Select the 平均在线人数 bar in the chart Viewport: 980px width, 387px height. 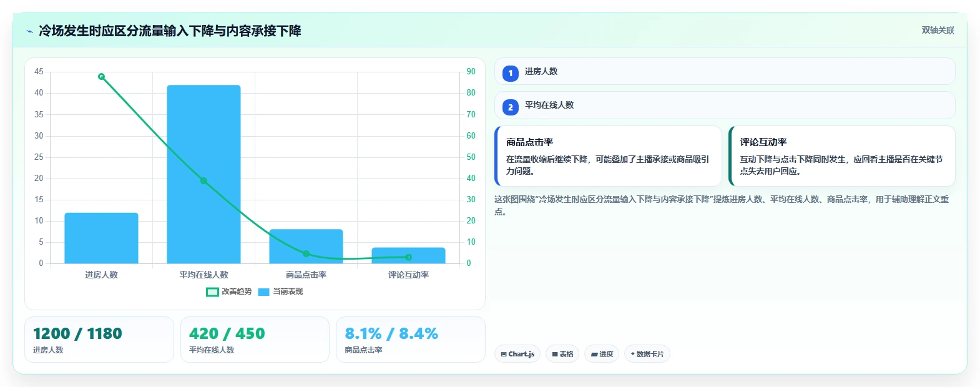[x=203, y=174]
